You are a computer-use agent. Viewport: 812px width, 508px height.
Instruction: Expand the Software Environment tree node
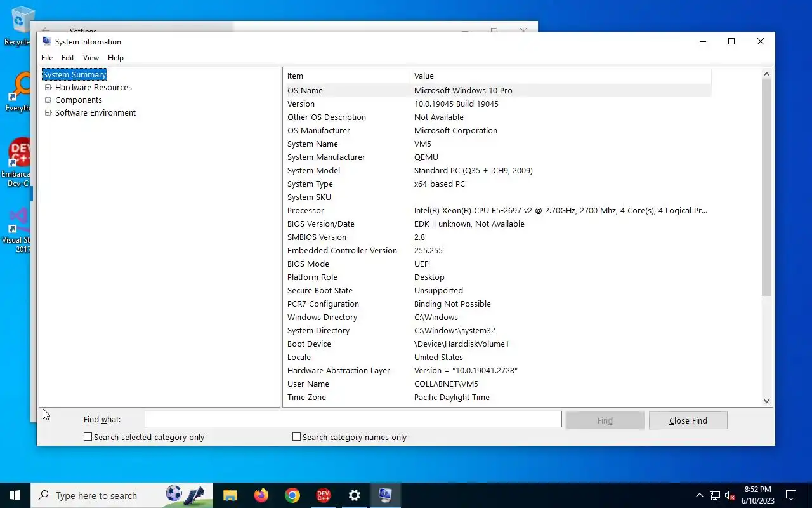point(48,113)
